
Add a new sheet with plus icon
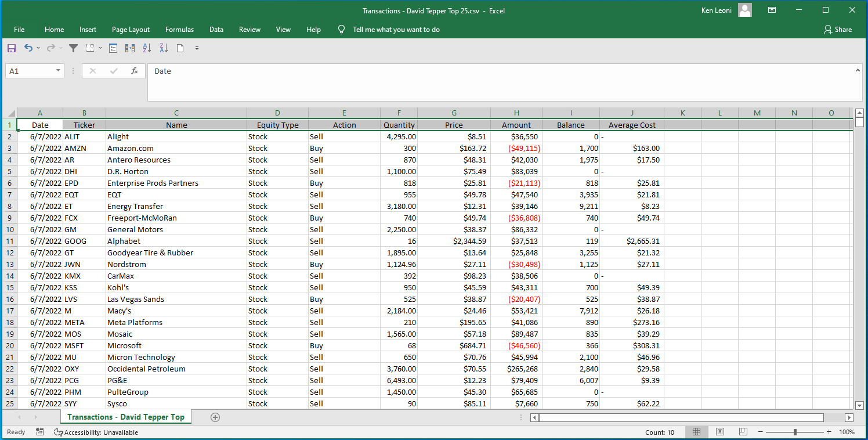[x=215, y=417]
